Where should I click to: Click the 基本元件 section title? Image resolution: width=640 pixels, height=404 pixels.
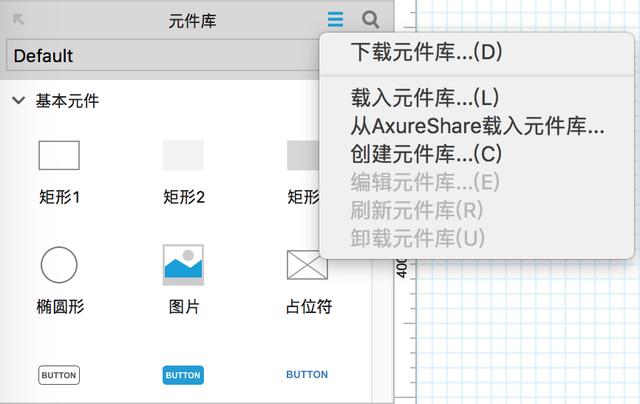(x=67, y=100)
